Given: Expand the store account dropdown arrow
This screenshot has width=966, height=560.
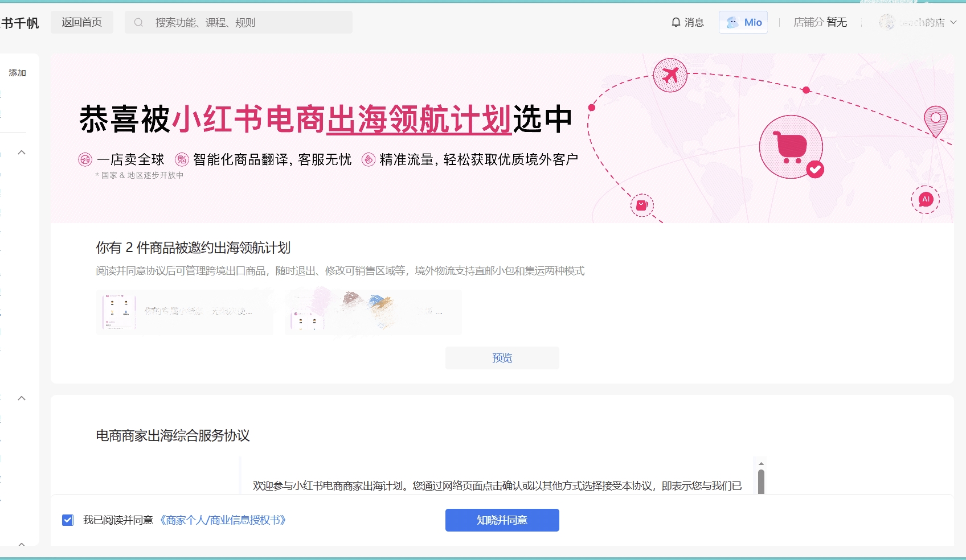Looking at the screenshot, I should point(953,22).
